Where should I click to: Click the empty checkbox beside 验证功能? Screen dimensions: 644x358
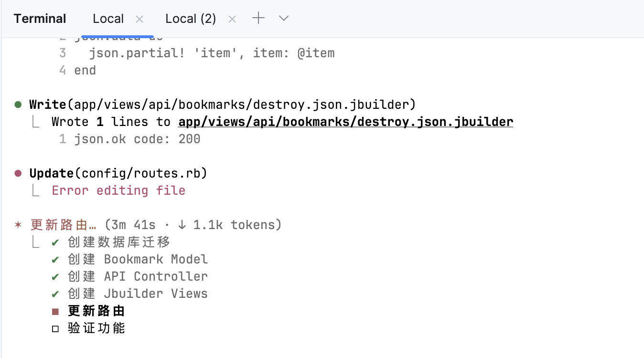click(x=55, y=329)
